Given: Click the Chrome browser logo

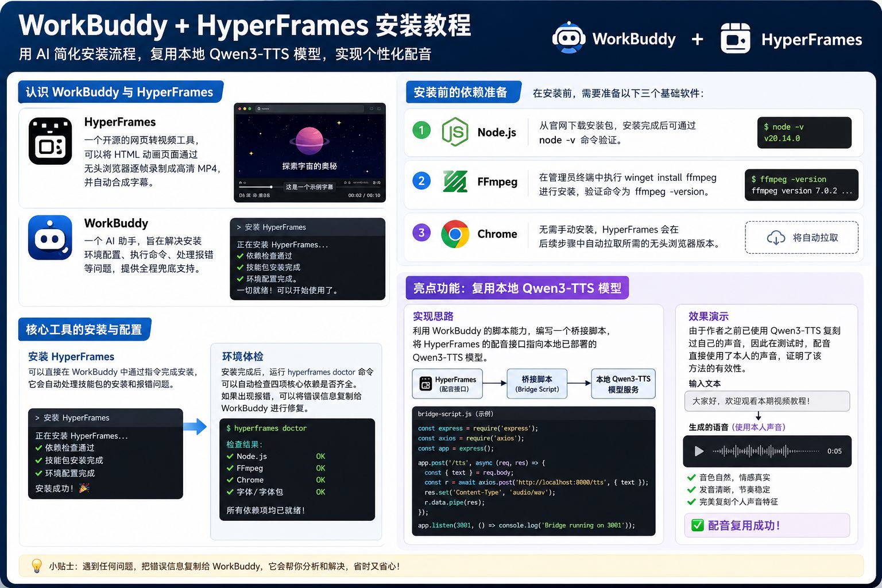Looking at the screenshot, I should pos(455,234).
